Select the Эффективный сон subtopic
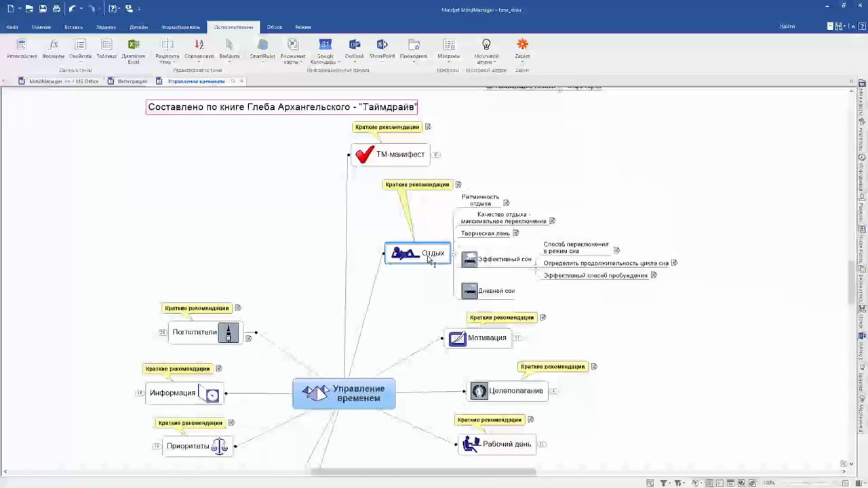The image size is (868, 488). coord(496,260)
